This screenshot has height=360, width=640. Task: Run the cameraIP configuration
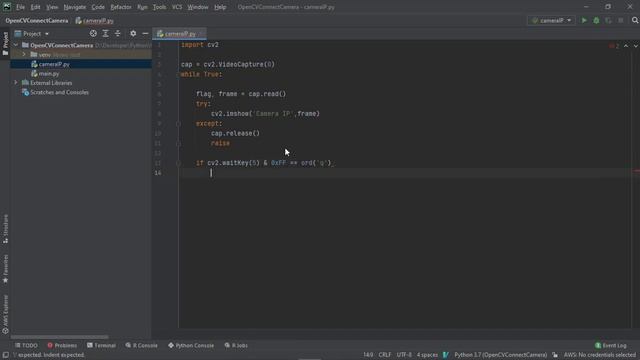(584, 20)
